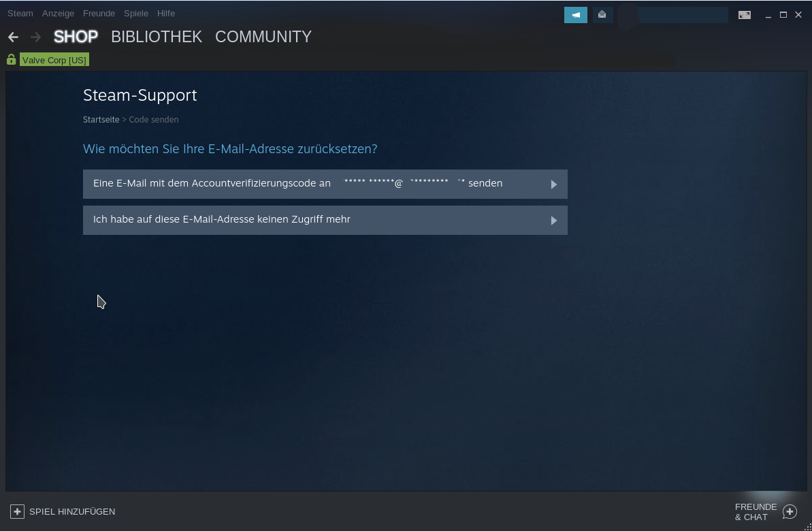Click the email reset question heading

230,148
